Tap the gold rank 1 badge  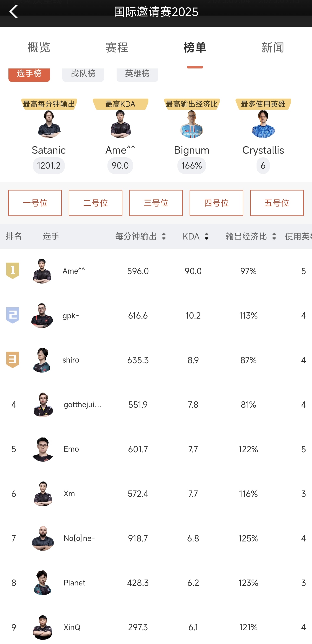pyautogui.click(x=13, y=271)
